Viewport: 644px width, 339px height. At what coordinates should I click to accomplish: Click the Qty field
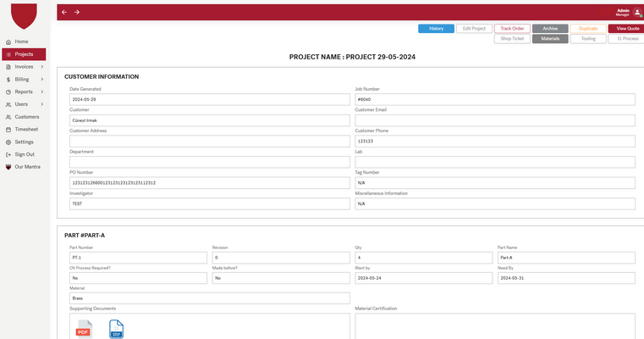(423, 258)
